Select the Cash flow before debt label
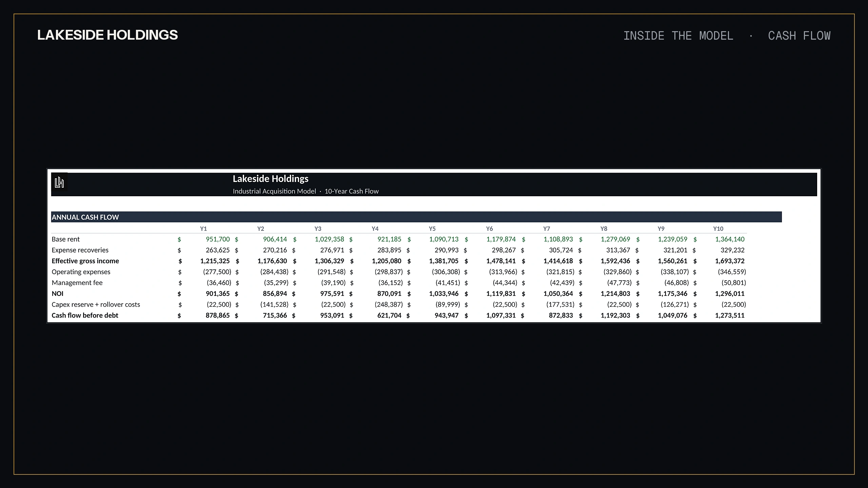 [x=85, y=315]
